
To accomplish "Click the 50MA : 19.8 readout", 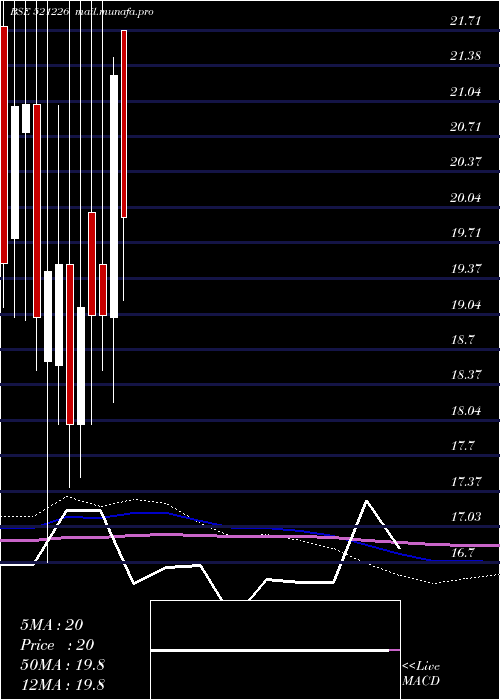I will (x=62, y=665).
